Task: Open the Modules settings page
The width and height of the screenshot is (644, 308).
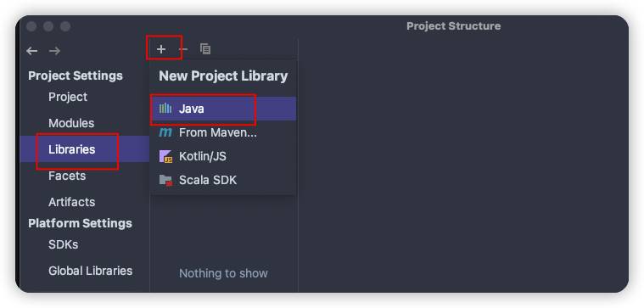Action: (71, 123)
